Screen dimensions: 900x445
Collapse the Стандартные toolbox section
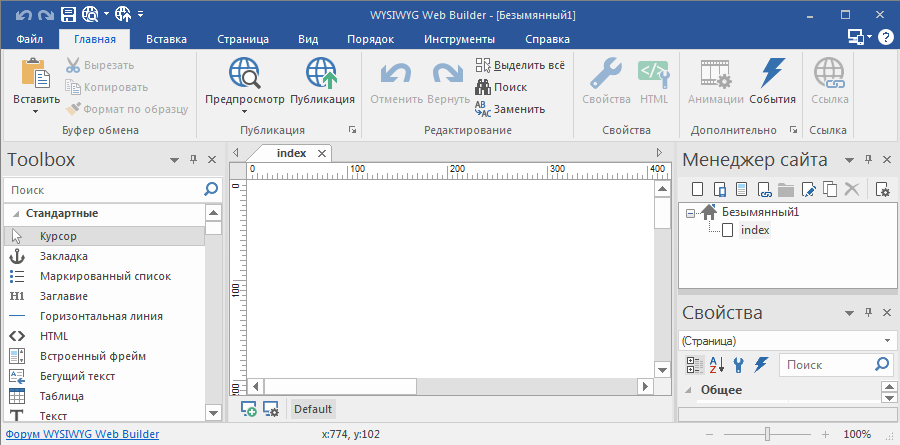click(x=17, y=213)
